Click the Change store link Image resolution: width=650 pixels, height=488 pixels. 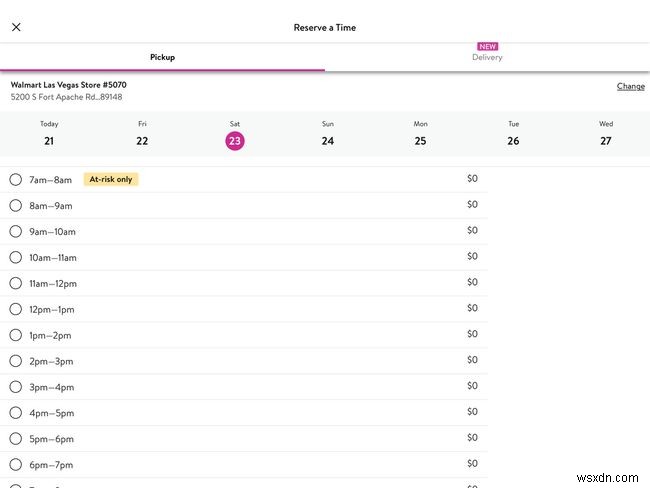(x=630, y=86)
